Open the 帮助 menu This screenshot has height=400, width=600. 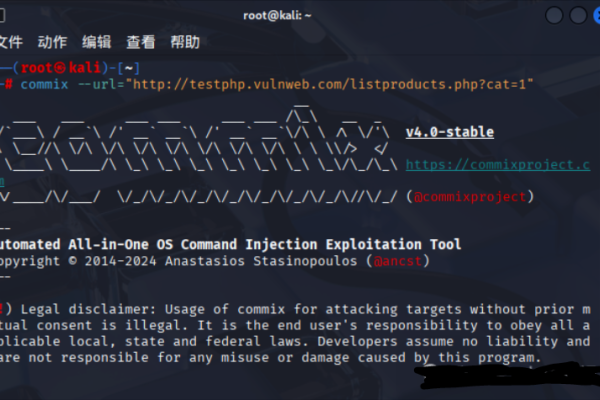pos(185,41)
